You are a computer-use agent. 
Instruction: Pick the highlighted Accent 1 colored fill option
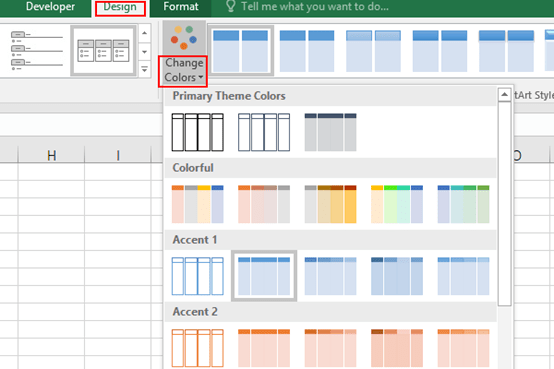[264, 276]
